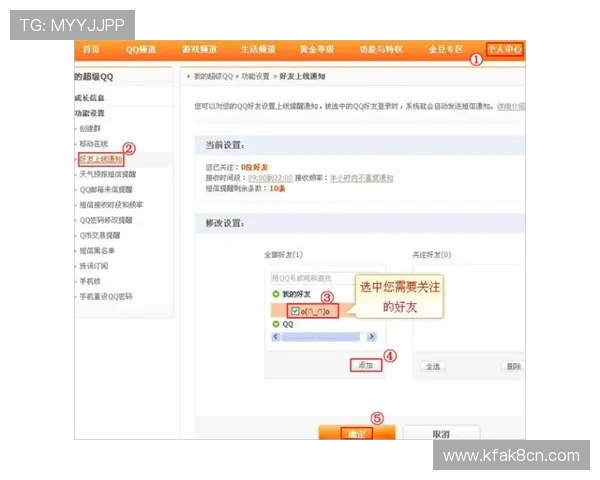The height and width of the screenshot is (480, 600).
Task: Click the 我的超级QQ breadcrumb link
Action: tap(213, 76)
